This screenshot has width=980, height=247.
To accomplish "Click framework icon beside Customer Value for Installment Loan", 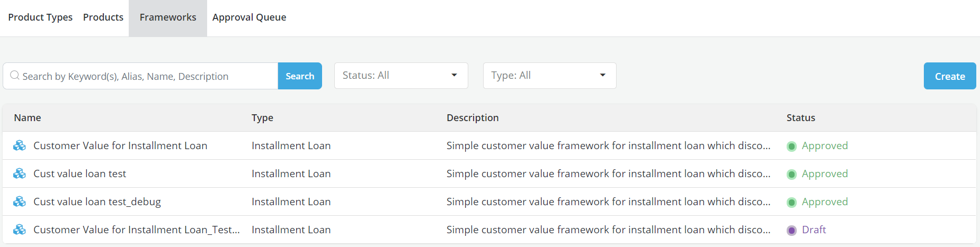I will pos(20,145).
